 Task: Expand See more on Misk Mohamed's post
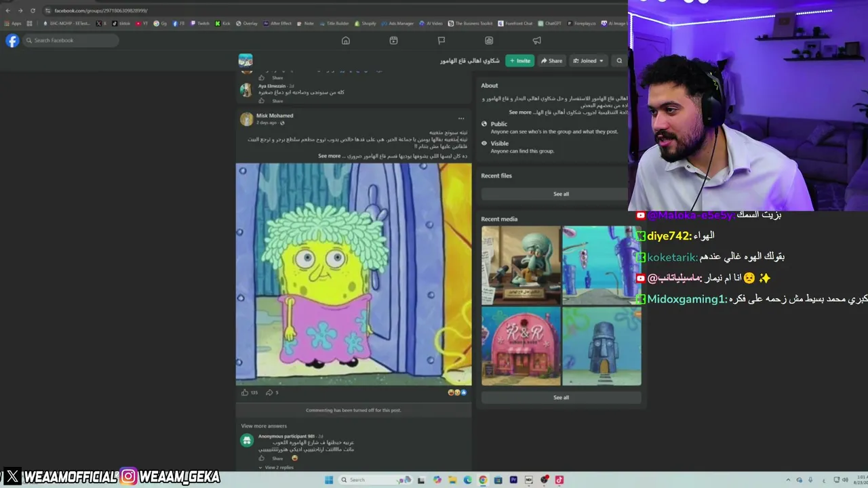(330, 156)
